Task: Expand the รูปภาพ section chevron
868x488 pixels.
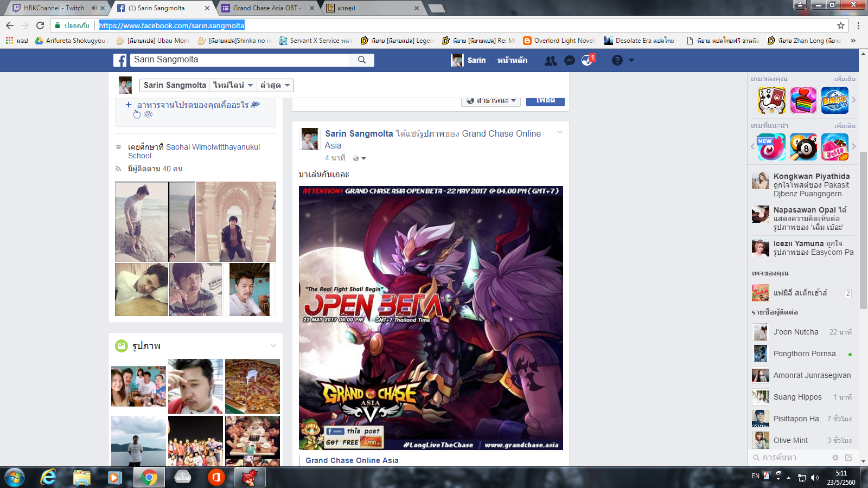Action: [x=273, y=345]
